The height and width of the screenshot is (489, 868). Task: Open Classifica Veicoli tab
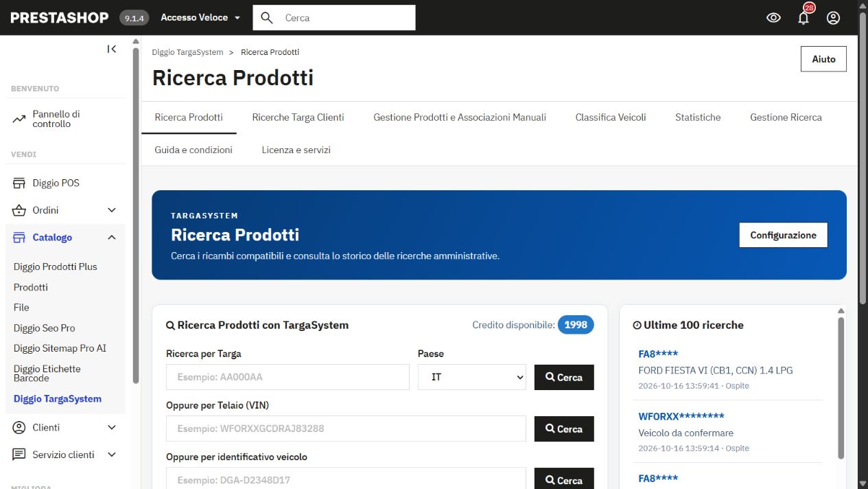pos(611,117)
